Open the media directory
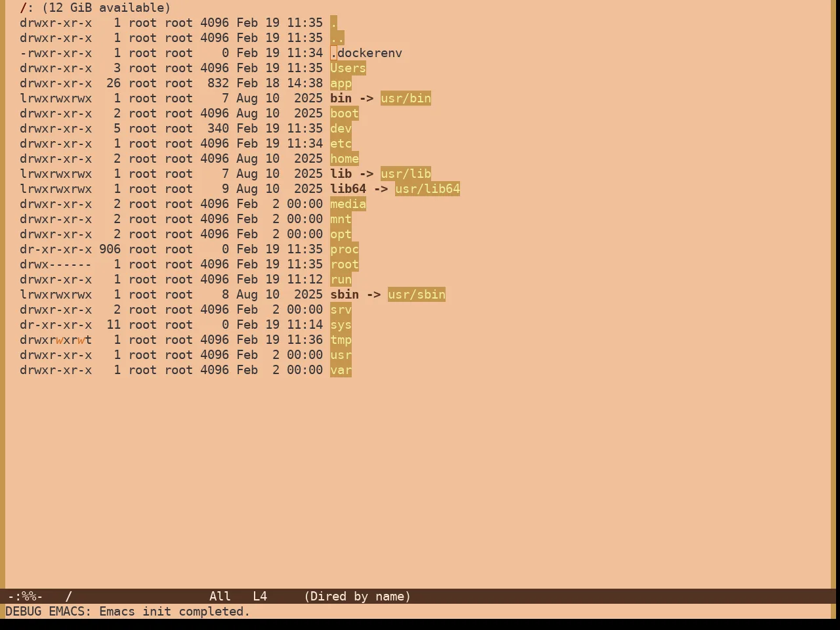 click(x=348, y=204)
